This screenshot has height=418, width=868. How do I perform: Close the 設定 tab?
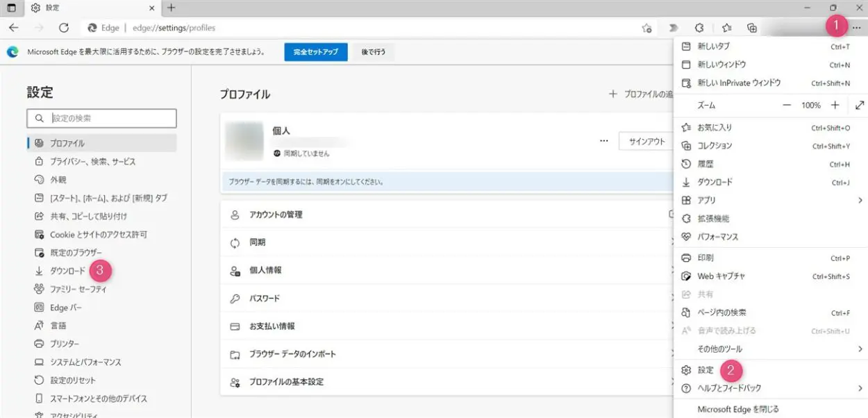[153, 8]
